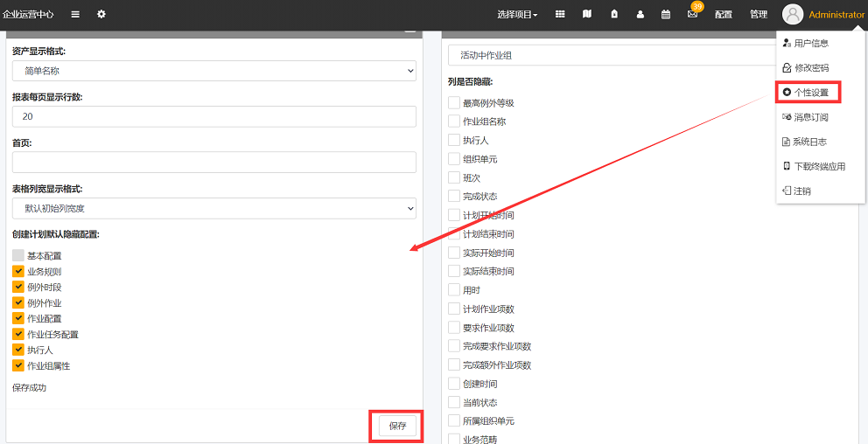The image size is (868, 444).
Task: Expand the 选择项目 dropdown in the top bar
Action: (517, 15)
